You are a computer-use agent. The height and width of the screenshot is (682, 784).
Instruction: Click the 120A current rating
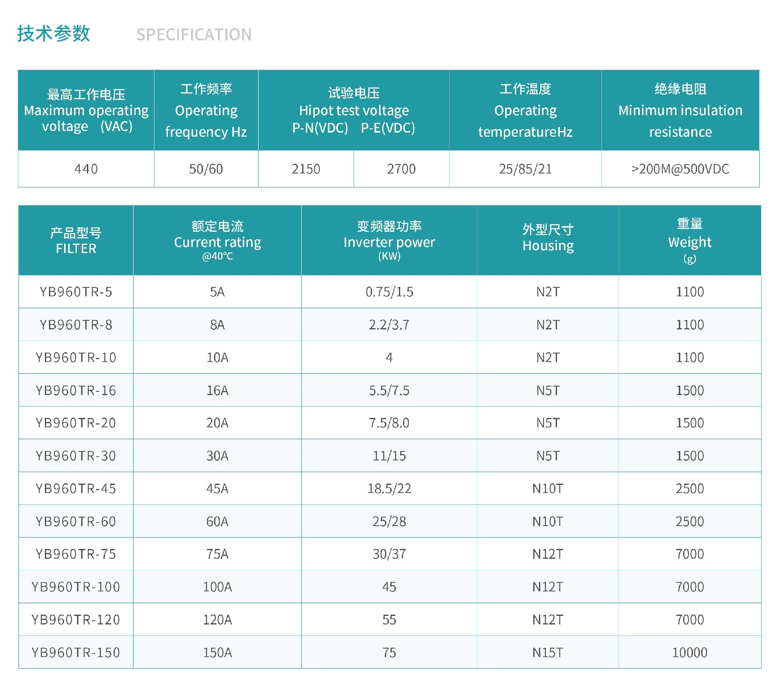217,620
